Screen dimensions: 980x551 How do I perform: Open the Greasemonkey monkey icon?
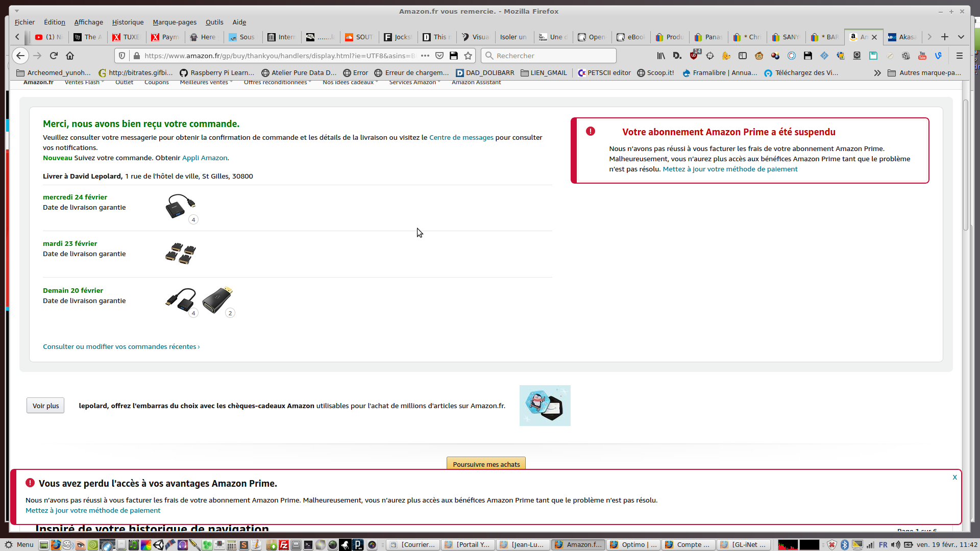759,56
